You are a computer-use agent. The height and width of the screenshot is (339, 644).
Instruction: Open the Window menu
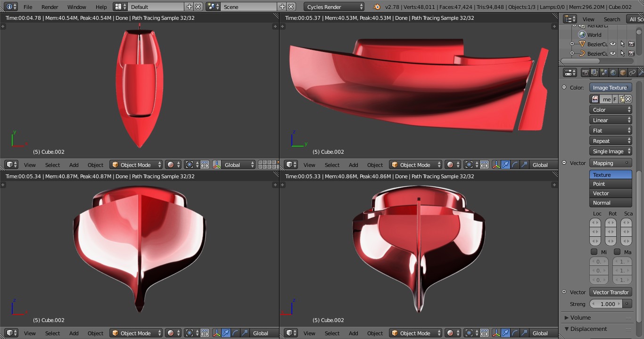point(76,7)
